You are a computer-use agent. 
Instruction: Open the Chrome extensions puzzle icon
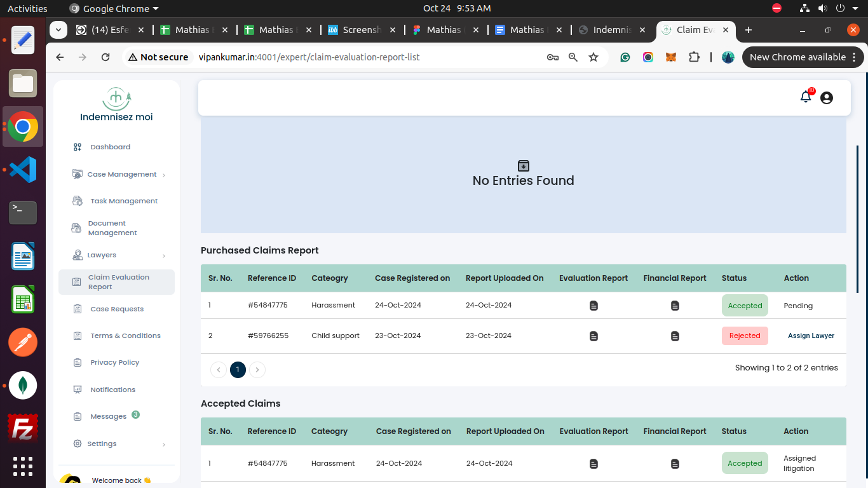(x=694, y=57)
